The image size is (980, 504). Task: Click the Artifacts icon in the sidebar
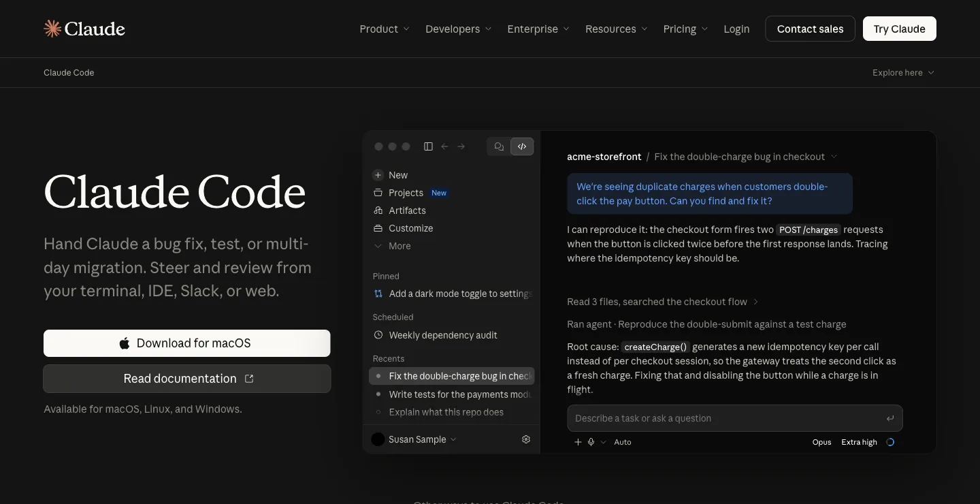pyautogui.click(x=378, y=210)
